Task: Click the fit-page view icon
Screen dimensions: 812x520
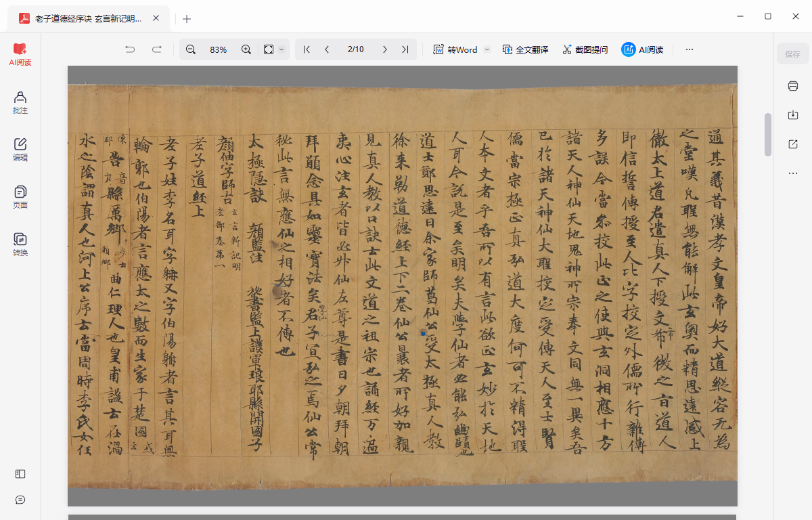Action: coord(269,49)
